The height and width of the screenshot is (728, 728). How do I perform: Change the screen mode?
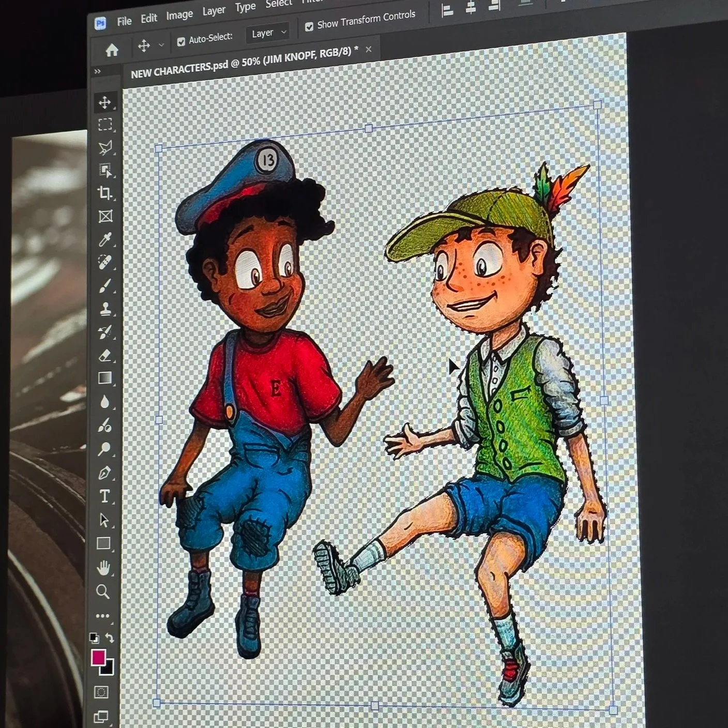(x=101, y=717)
